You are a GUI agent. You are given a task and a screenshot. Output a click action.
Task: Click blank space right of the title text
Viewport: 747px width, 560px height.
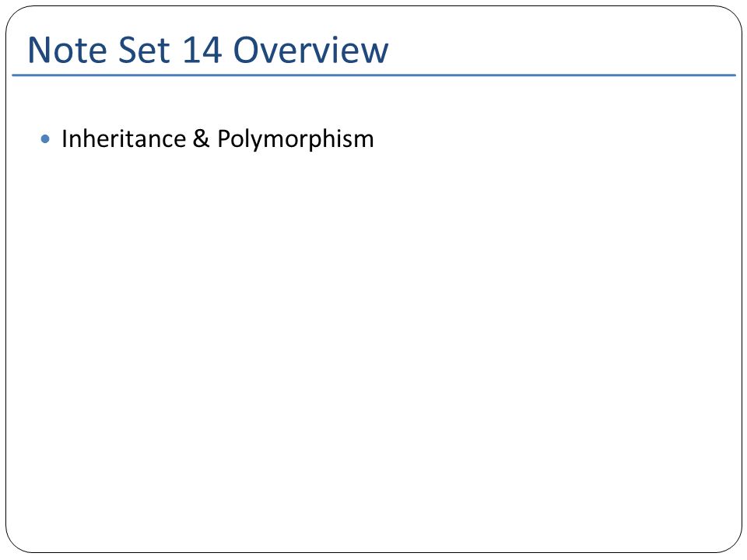pyautogui.click(x=562, y=50)
